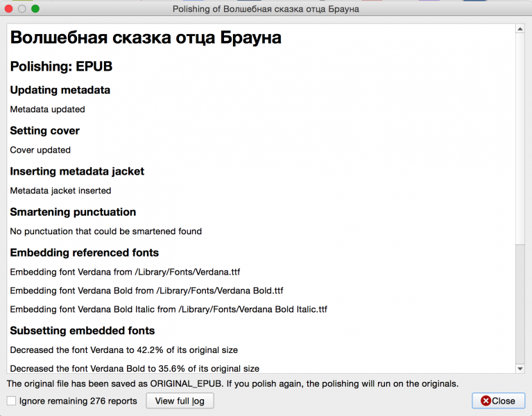This screenshot has height=416, width=532.
Task: Minimize the window with the yellow button
Action: (x=22, y=9)
